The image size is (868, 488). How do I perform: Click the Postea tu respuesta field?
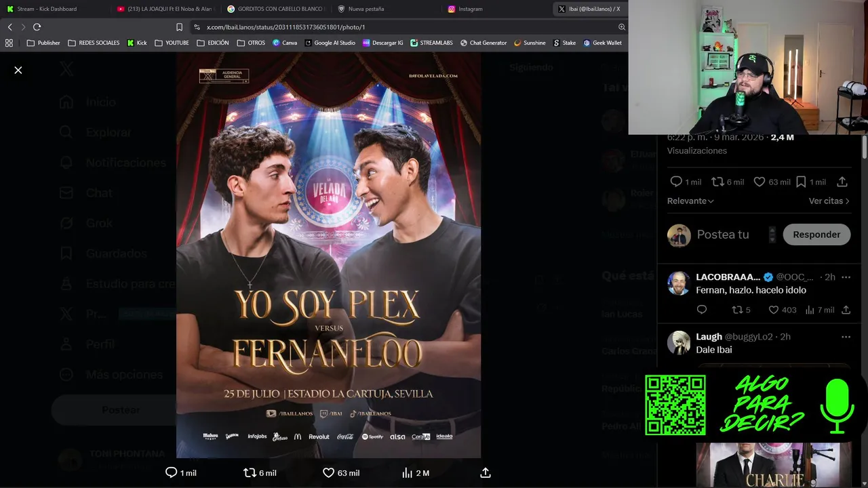723,235
